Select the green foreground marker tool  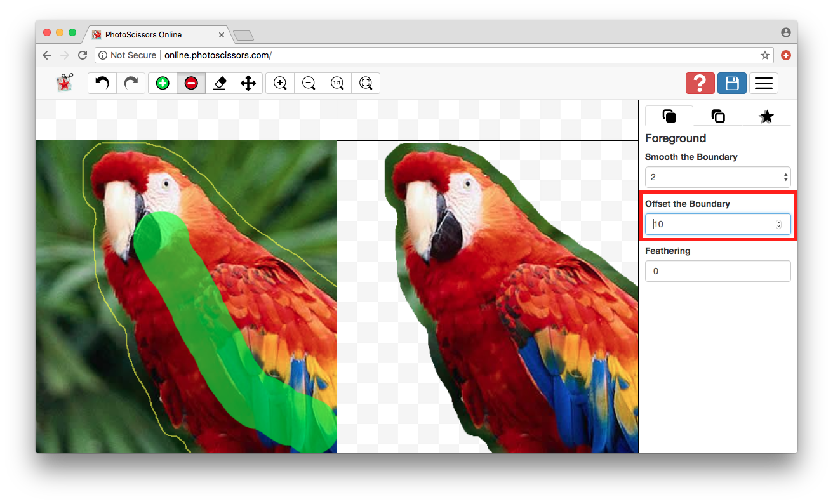point(163,83)
